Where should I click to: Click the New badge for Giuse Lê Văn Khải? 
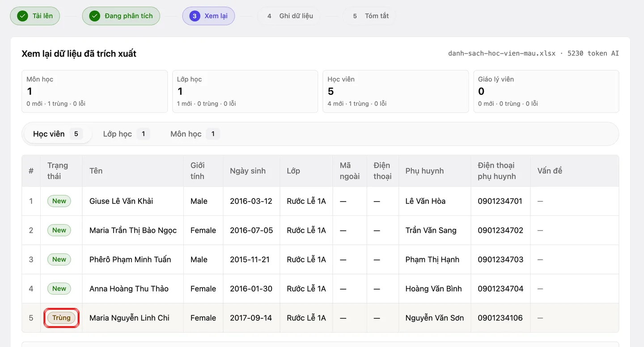pyautogui.click(x=59, y=201)
